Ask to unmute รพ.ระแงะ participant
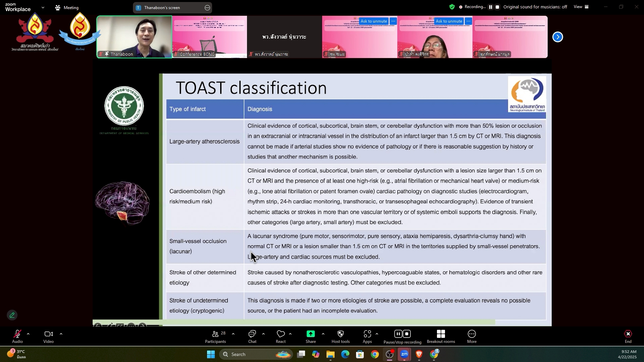Image resolution: width=644 pixels, height=362 pixels. coord(374,21)
